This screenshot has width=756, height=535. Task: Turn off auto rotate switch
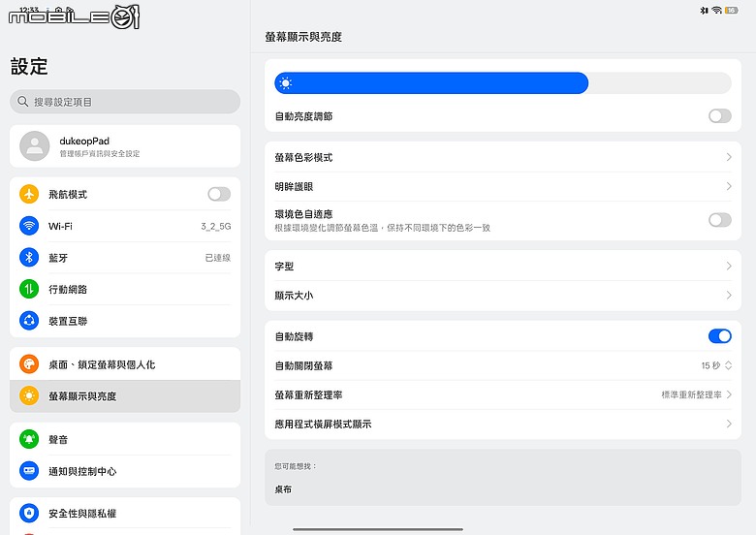point(720,336)
